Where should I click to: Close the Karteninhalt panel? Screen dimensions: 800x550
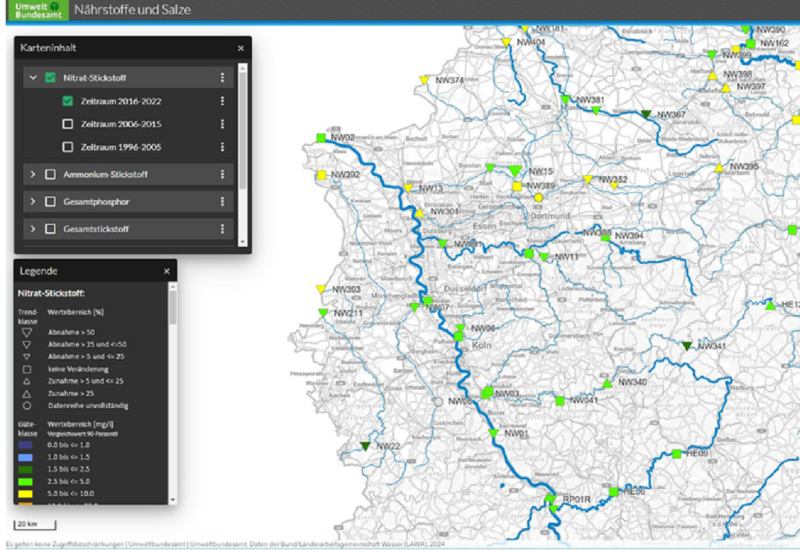[241, 48]
